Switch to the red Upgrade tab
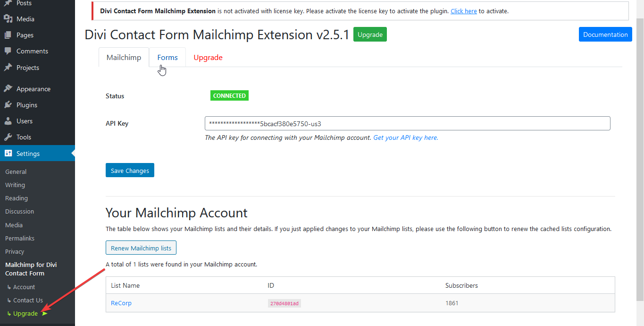This screenshot has width=644, height=326. 208,57
